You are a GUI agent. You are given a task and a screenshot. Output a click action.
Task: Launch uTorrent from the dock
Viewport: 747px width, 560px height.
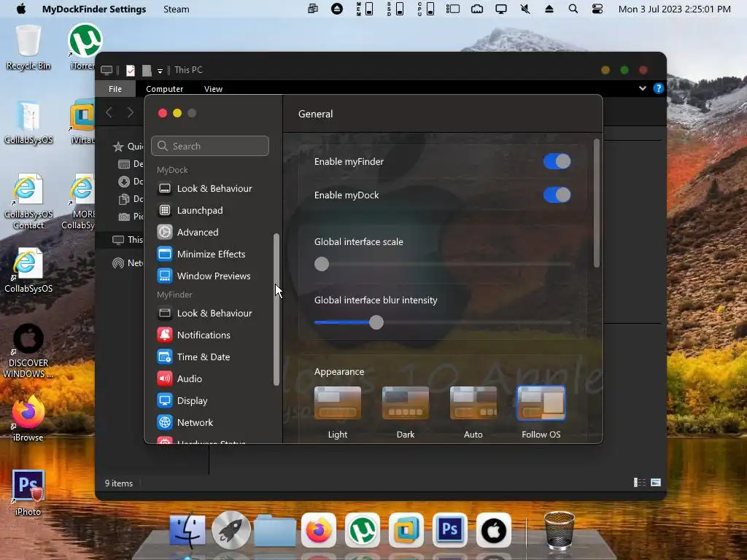pos(362,530)
